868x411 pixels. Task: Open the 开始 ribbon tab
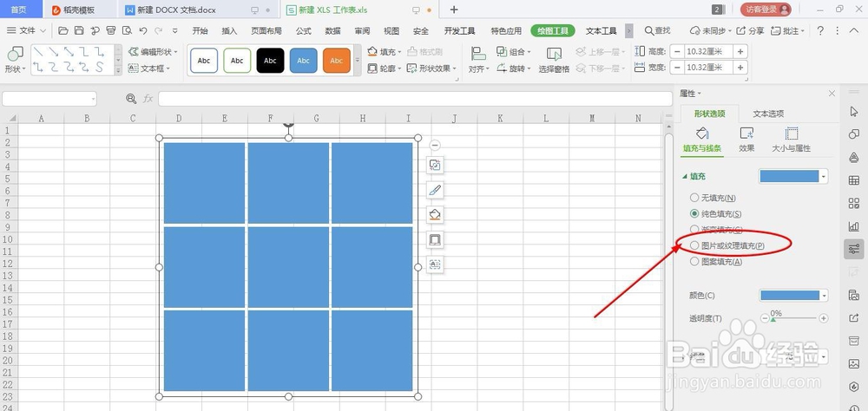[x=200, y=31]
